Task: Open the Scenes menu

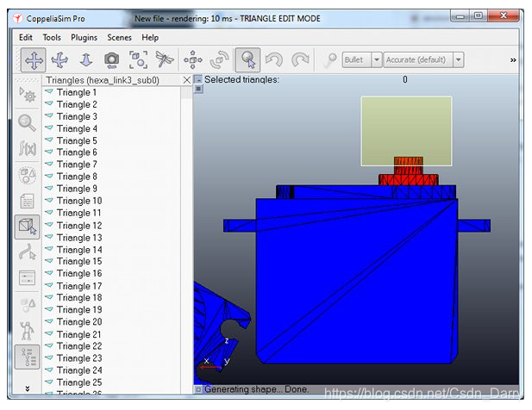Action: pos(119,37)
